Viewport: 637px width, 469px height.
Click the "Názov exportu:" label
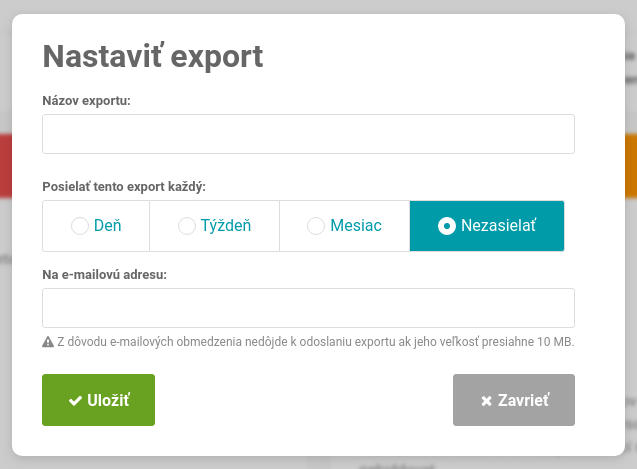click(x=87, y=101)
